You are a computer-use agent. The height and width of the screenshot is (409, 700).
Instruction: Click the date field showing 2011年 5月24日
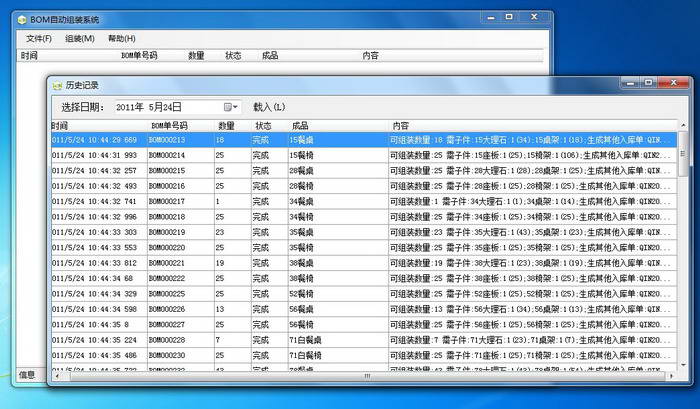point(178,107)
